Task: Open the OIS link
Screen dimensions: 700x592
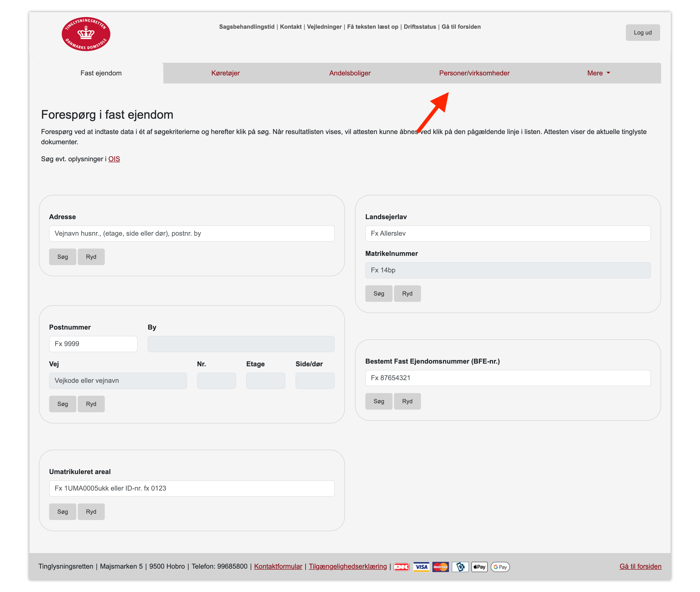Action: click(114, 159)
